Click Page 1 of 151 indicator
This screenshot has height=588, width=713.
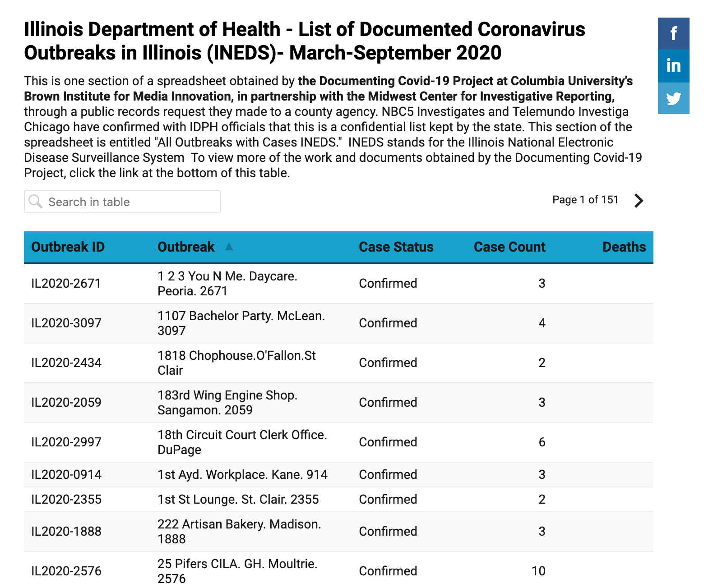click(x=585, y=200)
